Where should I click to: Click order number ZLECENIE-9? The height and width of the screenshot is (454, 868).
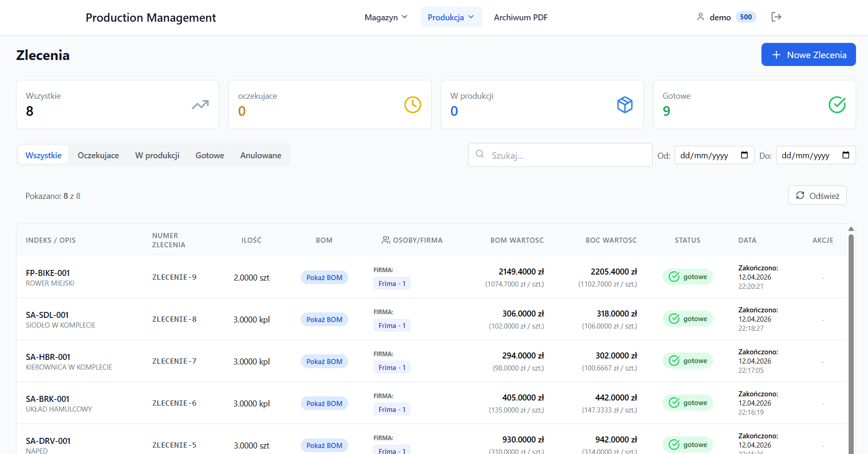(174, 277)
